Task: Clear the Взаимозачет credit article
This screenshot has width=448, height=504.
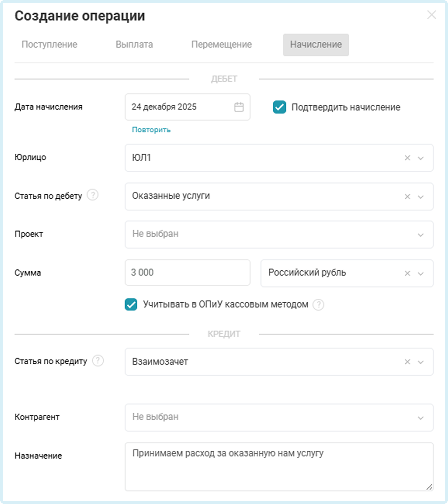Action: pos(407,362)
